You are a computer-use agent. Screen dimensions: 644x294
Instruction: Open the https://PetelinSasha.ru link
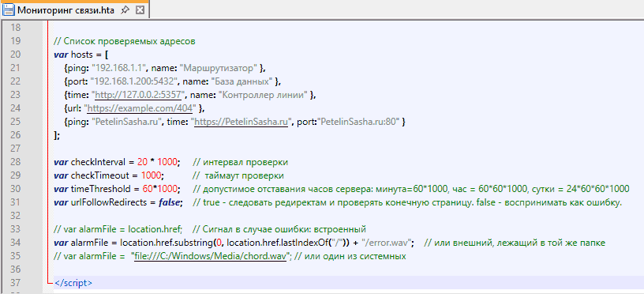(240, 122)
